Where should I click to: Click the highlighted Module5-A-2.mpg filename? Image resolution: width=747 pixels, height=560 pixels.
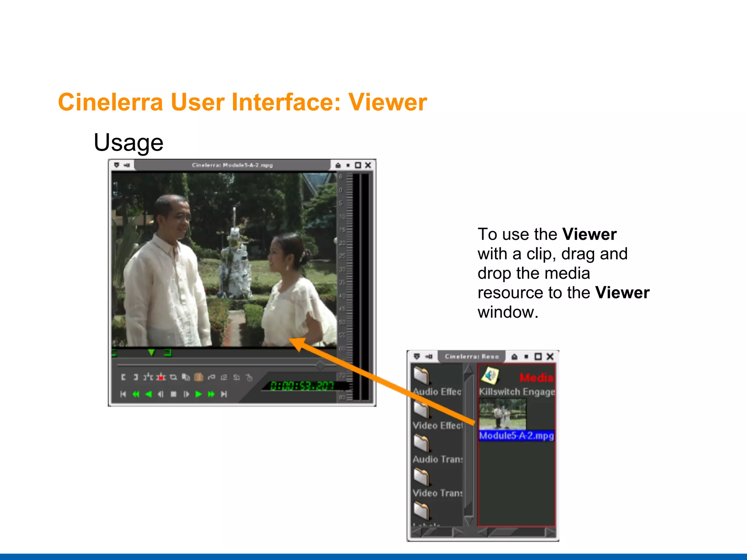[516, 436]
